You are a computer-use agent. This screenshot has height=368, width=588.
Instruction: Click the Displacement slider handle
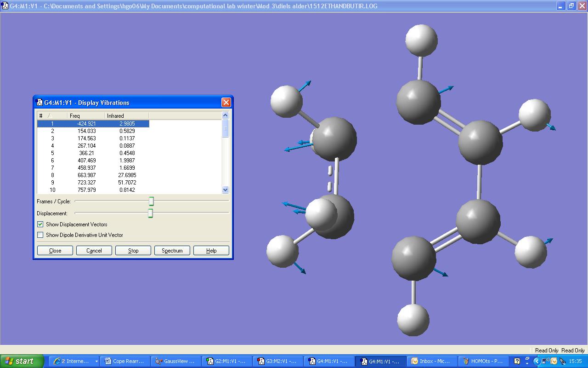click(150, 213)
